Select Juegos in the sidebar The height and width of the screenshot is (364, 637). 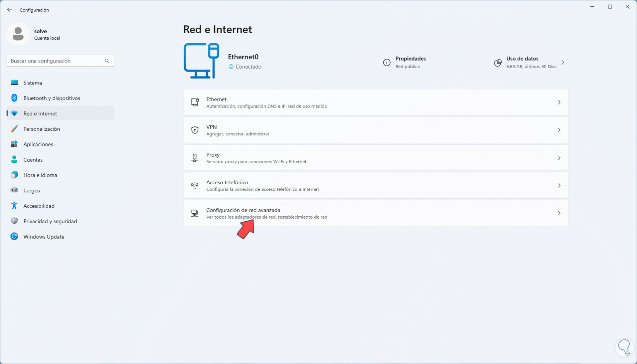pos(61,190)
